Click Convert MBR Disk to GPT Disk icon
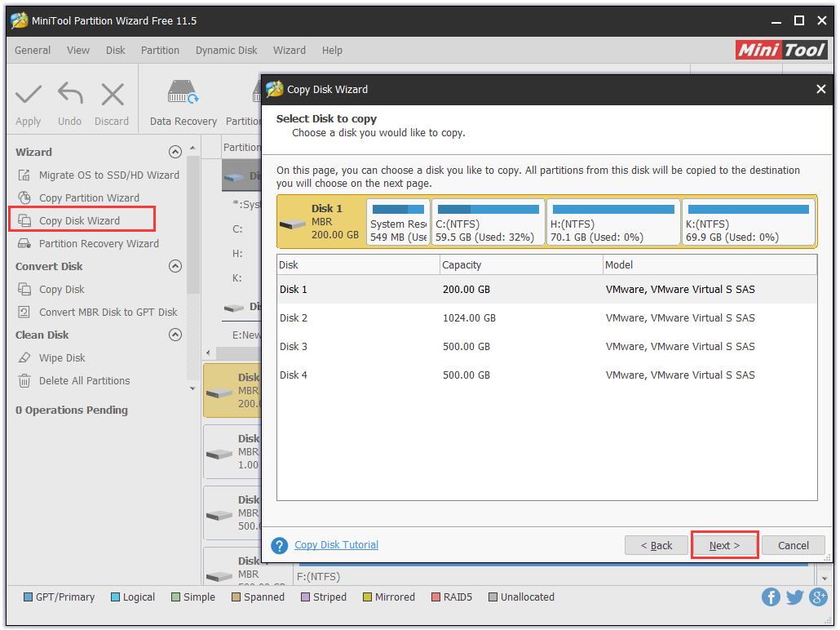 [24, 313]
